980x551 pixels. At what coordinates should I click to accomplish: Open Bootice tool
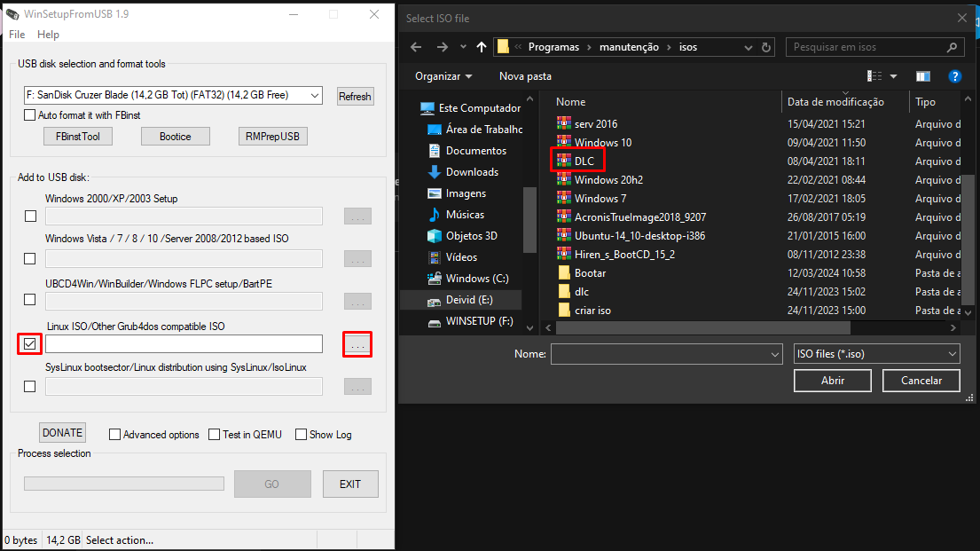[x=175, y=137]
